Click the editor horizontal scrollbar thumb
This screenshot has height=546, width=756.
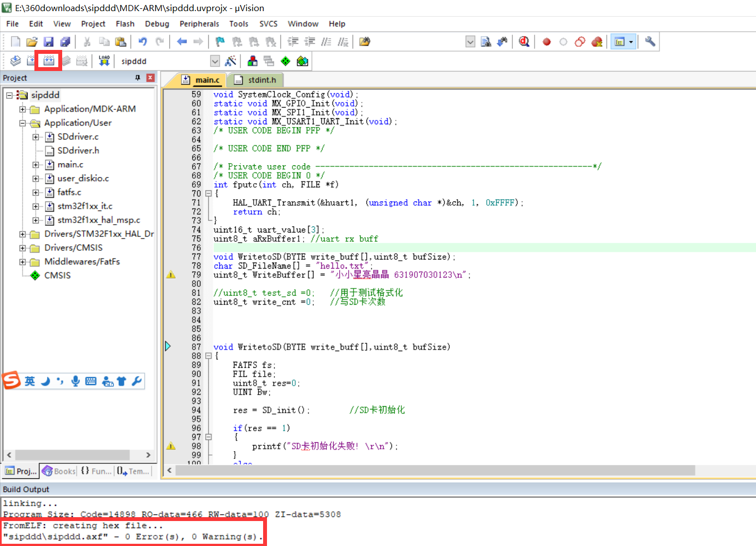point(435,471)
